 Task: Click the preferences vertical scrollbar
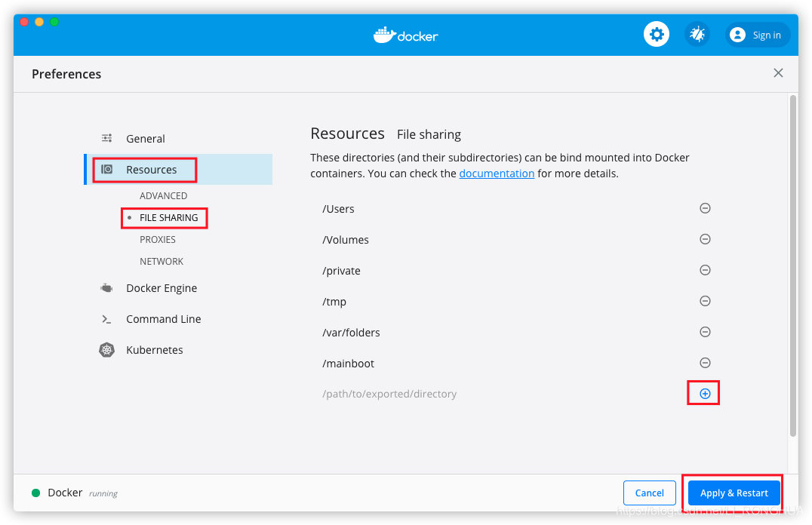[x=793, y=266]
